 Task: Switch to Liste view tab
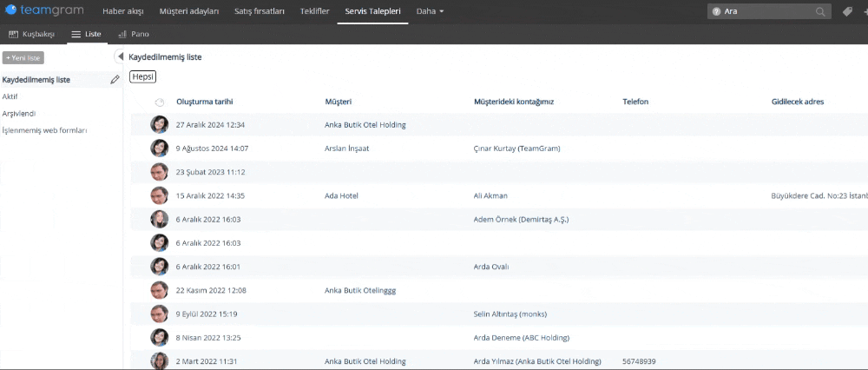point(86,35)
